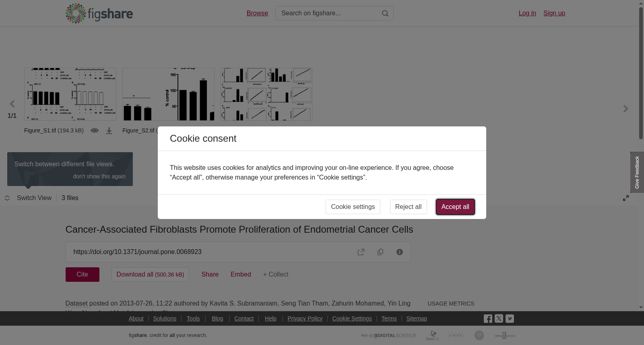
Task: Show DOI info with the info icon
Action: coord(400,252)
